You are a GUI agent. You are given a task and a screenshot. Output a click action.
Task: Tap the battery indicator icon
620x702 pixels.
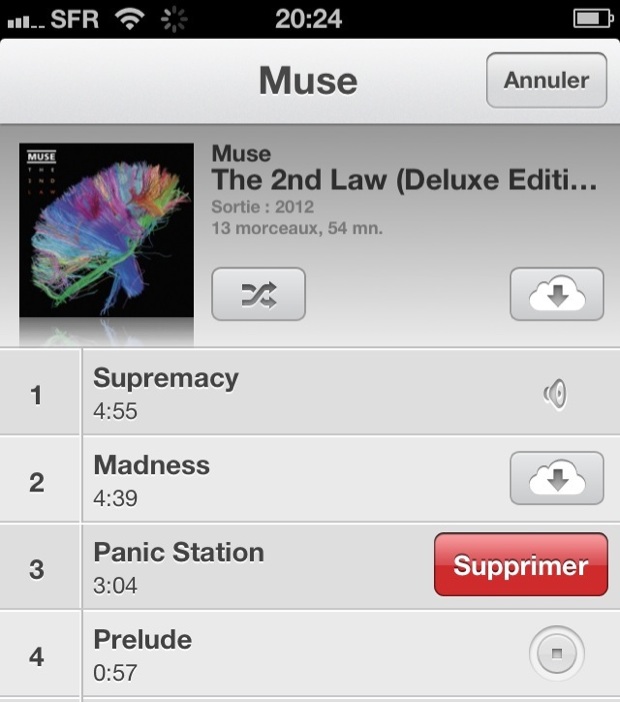[x=593, y=19]
